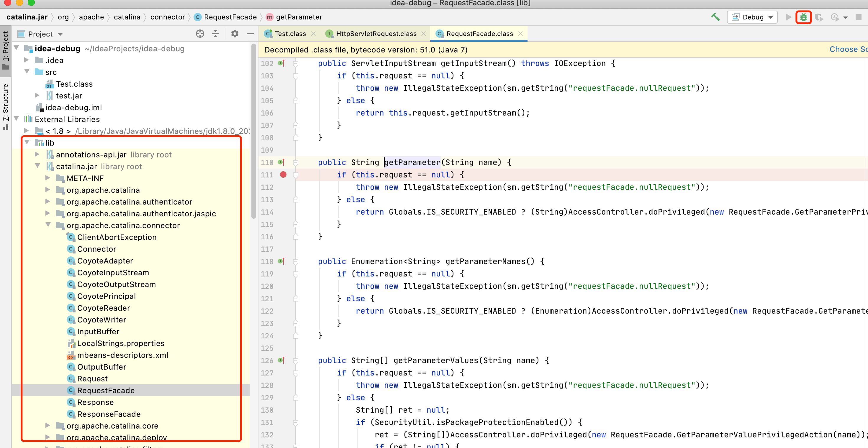This screenshot has width=868, height=448.
Task: Click the Collapse All icon in Project panel
Action: click(215, 34)
